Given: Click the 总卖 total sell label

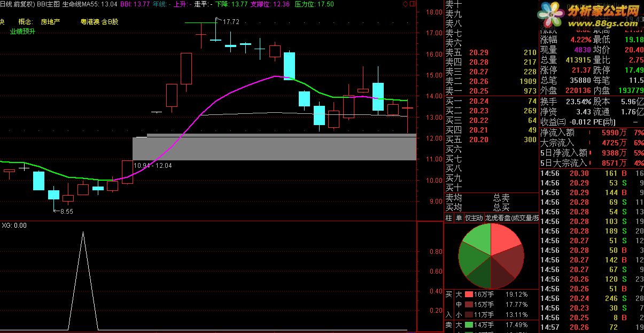Looking at the screenshot, I should pyautogui.click(x=501, y=198).
